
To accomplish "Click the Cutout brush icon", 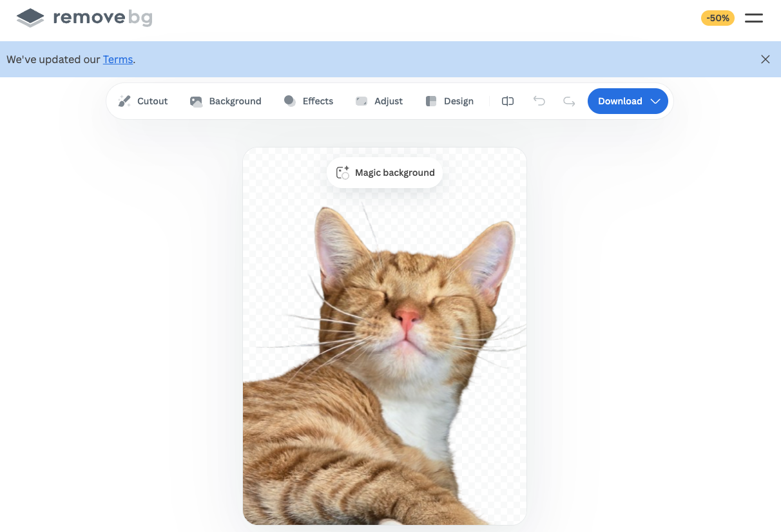I will pos(124,101).
